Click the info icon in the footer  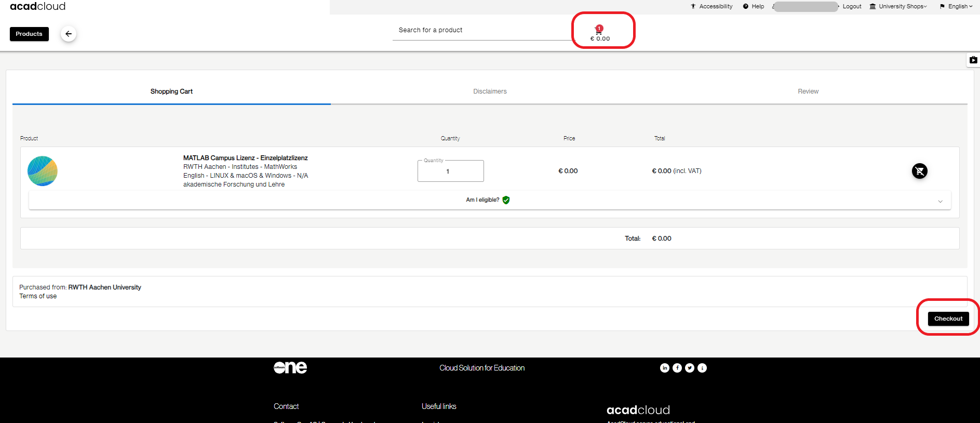[x=702, y=368]
